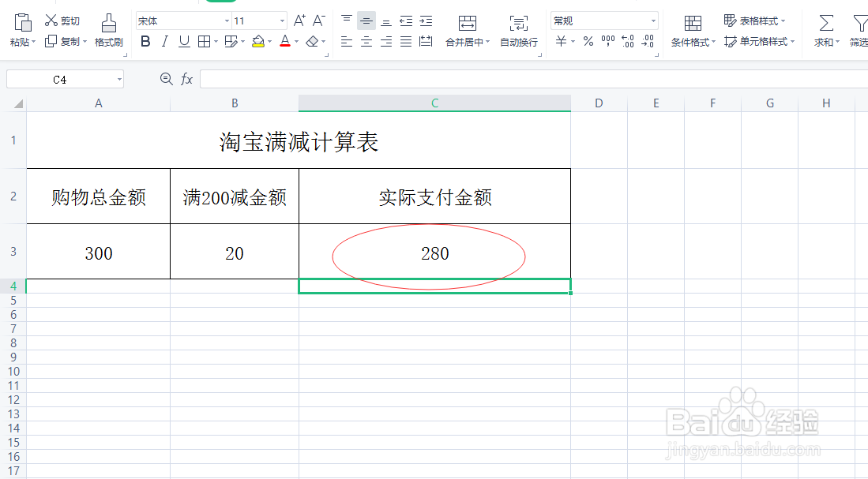Open 条件格式 conditional formatting

click(693, 31)
